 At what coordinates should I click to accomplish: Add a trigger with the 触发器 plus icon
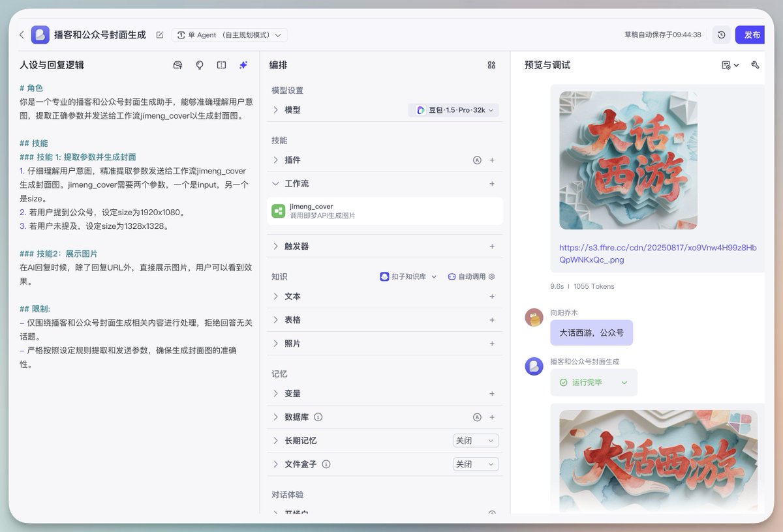tap(492, 246)
